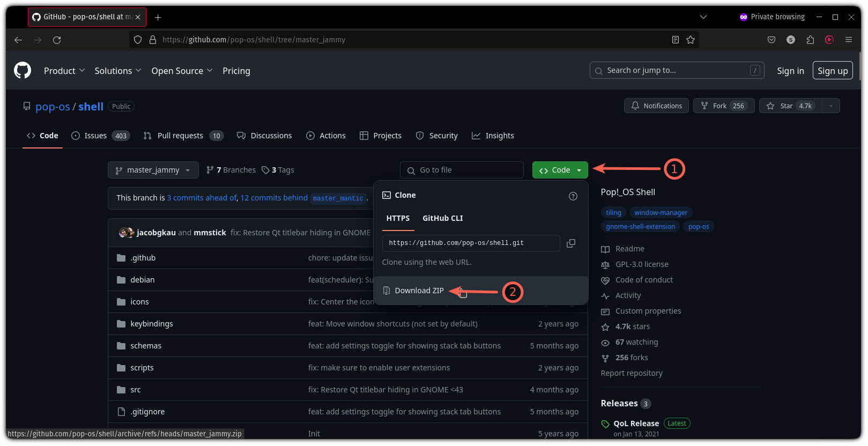Screen dimensions: 868x446
Task: Expand the Solutions navigation menu
Action: point(118,71)
